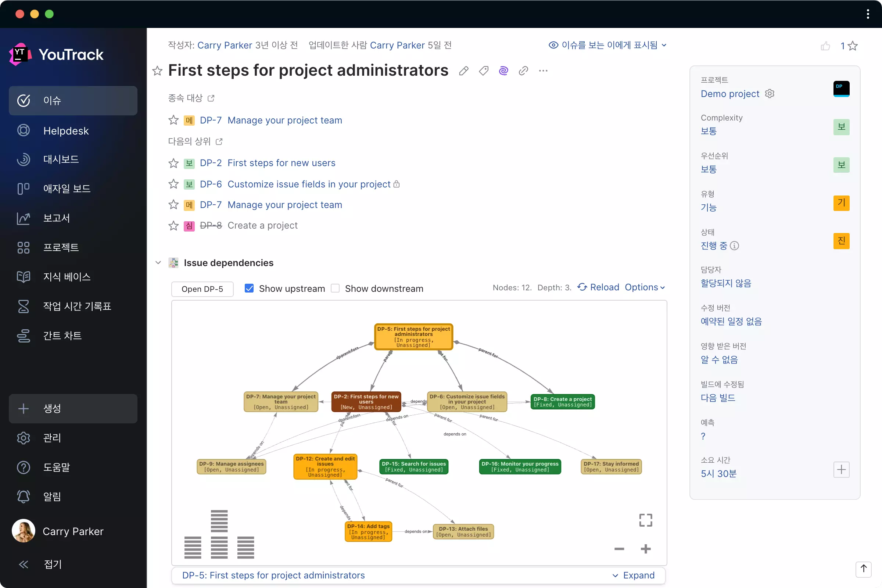Open 지식 베이스 in sidebar
Viewport: 882px width, 588px height.
point(67,277)
